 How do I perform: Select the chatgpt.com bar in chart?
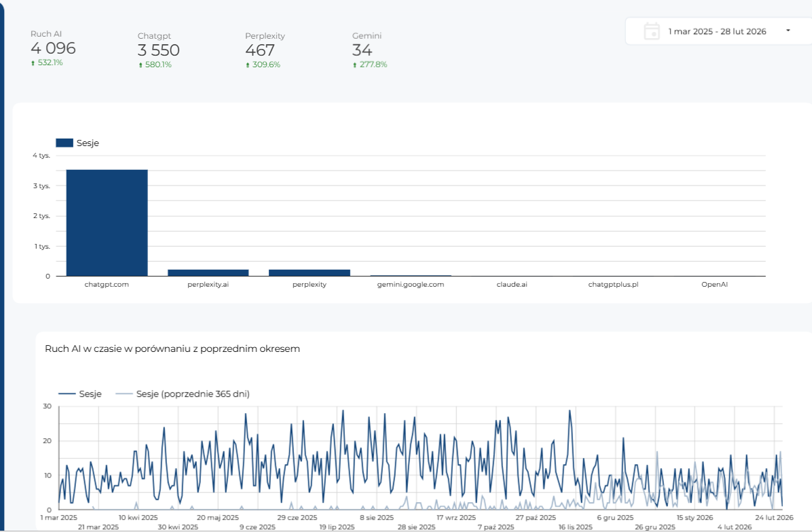click(x=107, y=223)
